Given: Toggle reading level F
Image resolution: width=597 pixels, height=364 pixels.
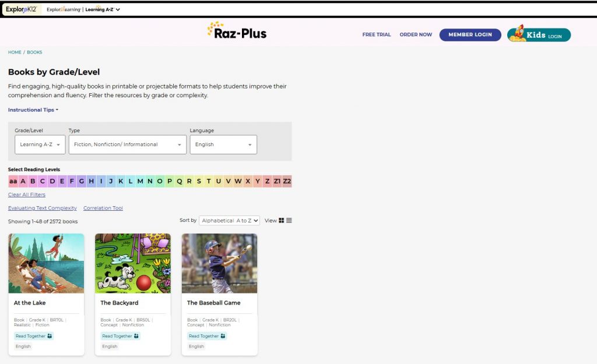Looking at the screenshot, I should 72,182.
